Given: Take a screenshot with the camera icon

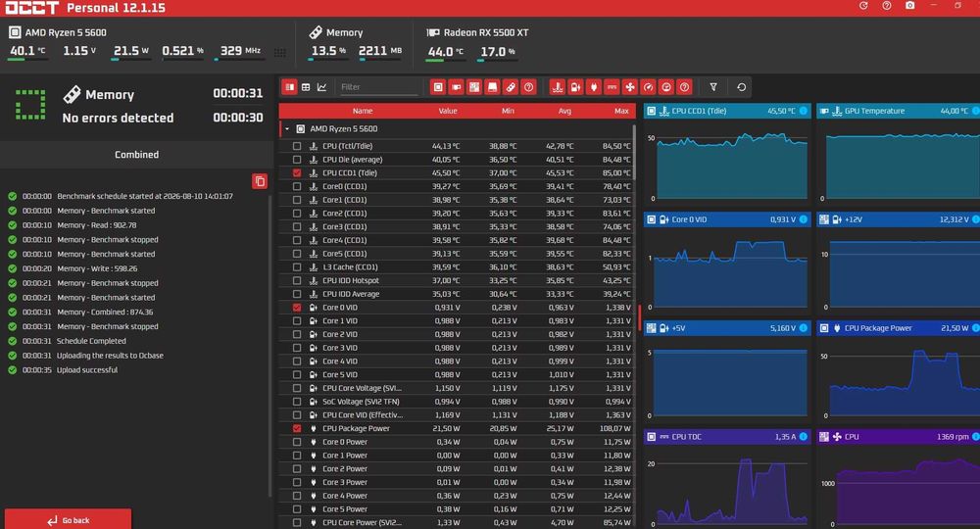Looking at the screenshot, I should [910, 6].
